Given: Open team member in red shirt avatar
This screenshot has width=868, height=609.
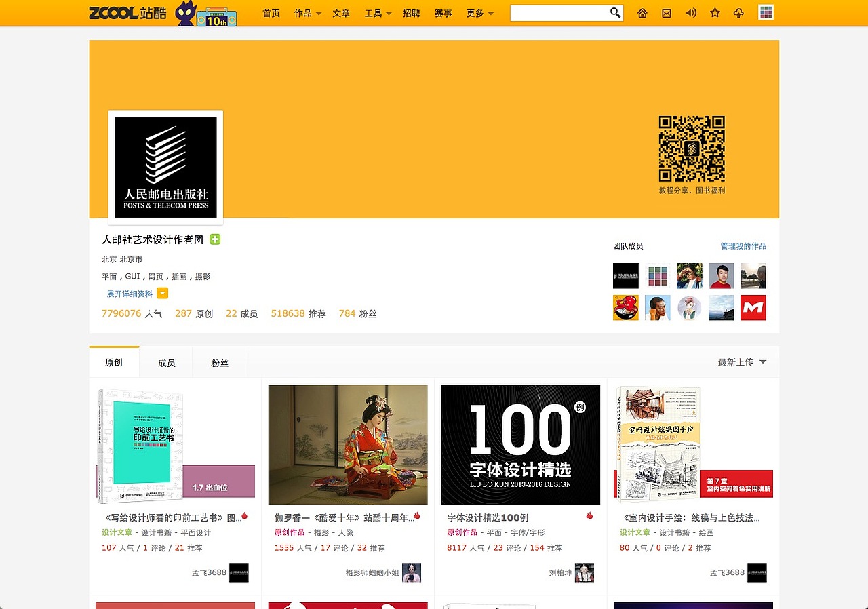Looking at the screenshot, I should point(722,276).
